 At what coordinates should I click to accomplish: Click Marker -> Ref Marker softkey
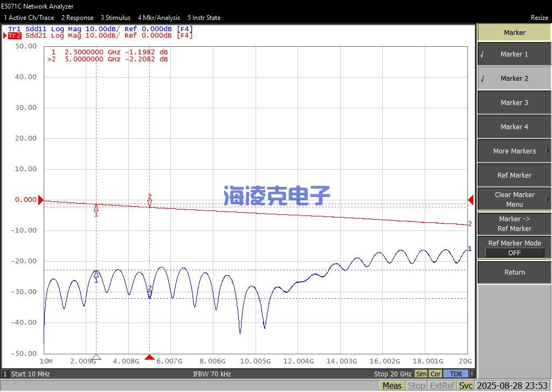pyautogui.click(x=514, y=223)
